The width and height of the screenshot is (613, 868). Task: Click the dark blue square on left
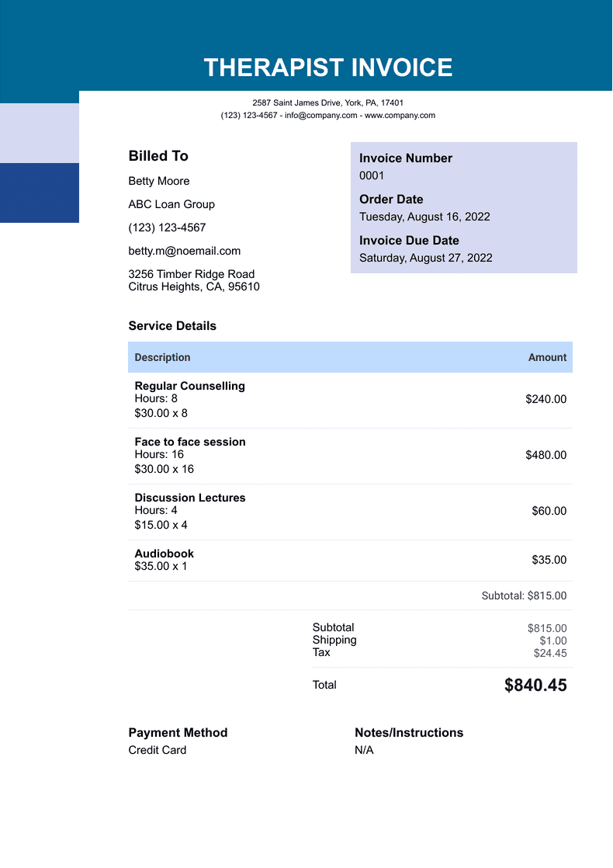pos(40,193)
